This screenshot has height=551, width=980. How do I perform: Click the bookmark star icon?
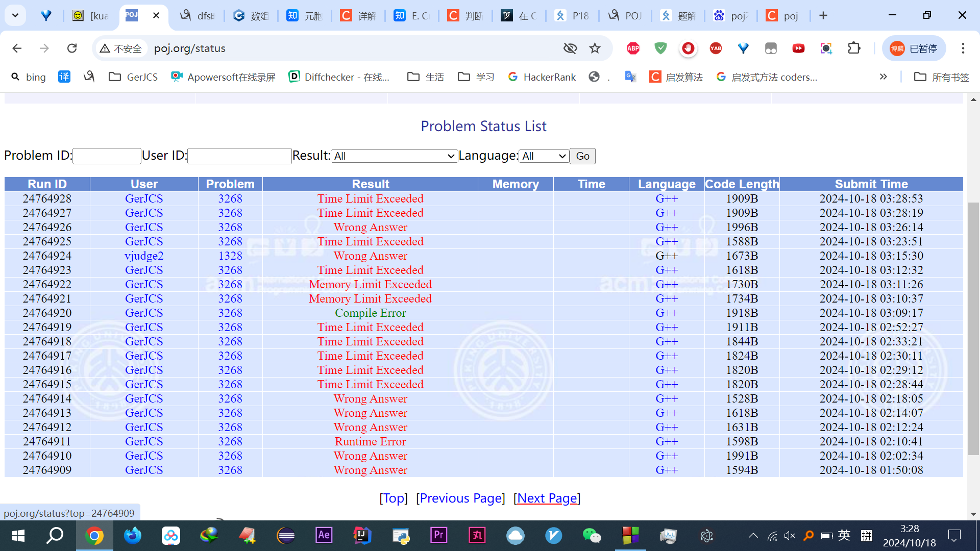tap(595, 48)
